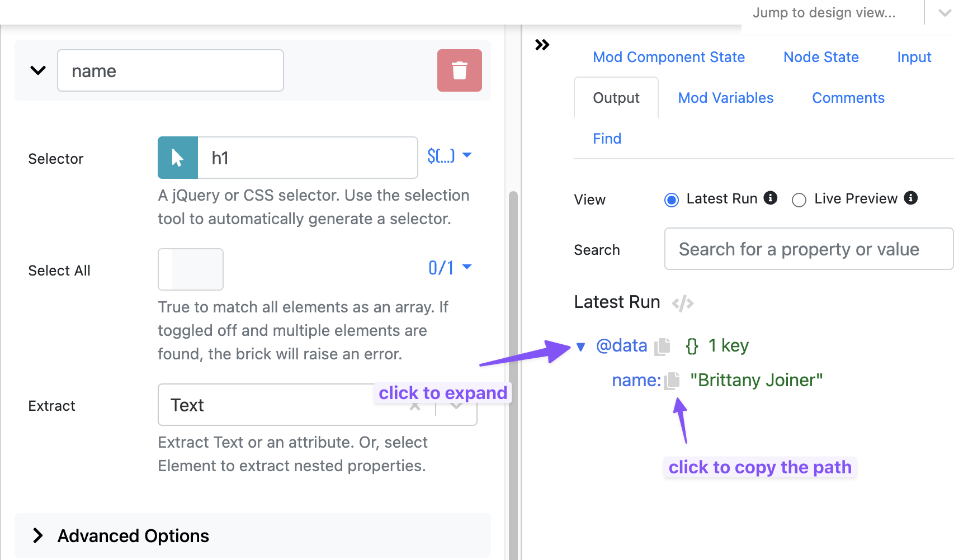This screenshot has width=954, height=560.
Task: Collapse the @data tree node triangle
Action: pyautogui.click(x=580, y=347)
